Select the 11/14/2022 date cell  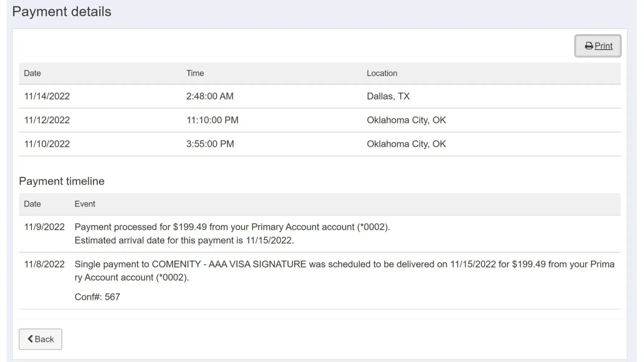(x=47, y=96)
